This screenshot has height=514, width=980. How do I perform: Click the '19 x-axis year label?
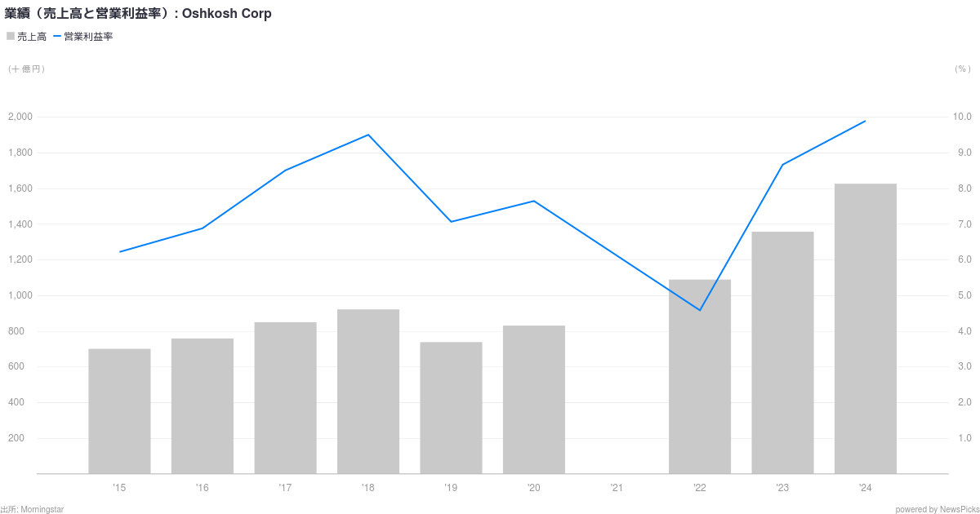tap(451, 488)
